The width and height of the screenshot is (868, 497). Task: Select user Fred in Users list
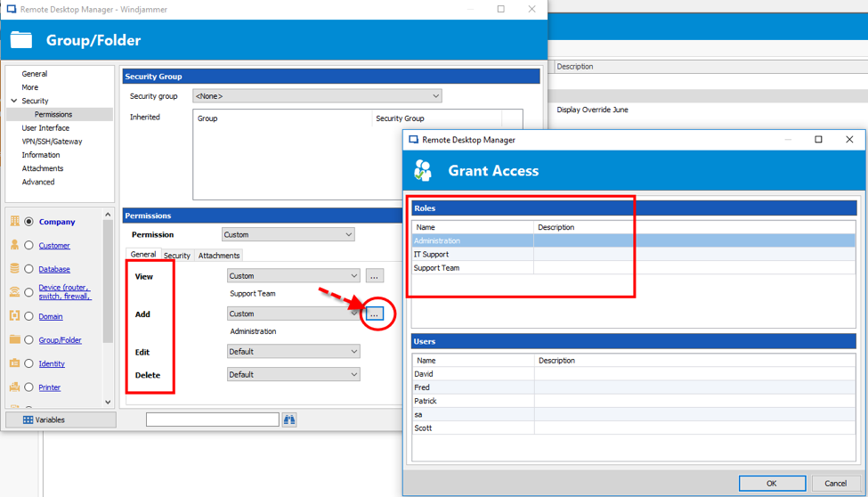[633, 387]
